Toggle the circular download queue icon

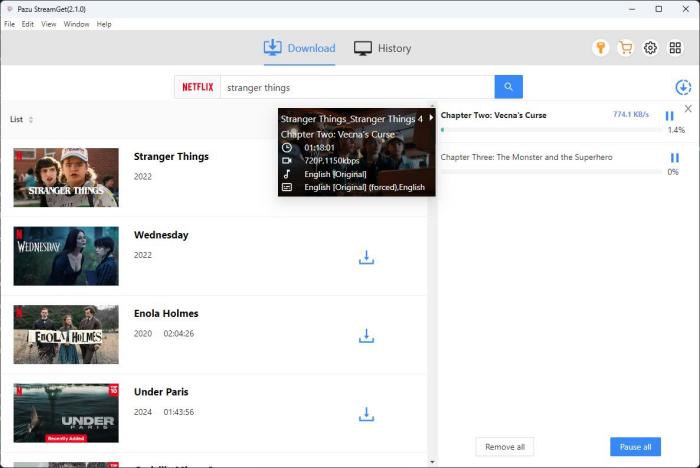click(683, 87)
